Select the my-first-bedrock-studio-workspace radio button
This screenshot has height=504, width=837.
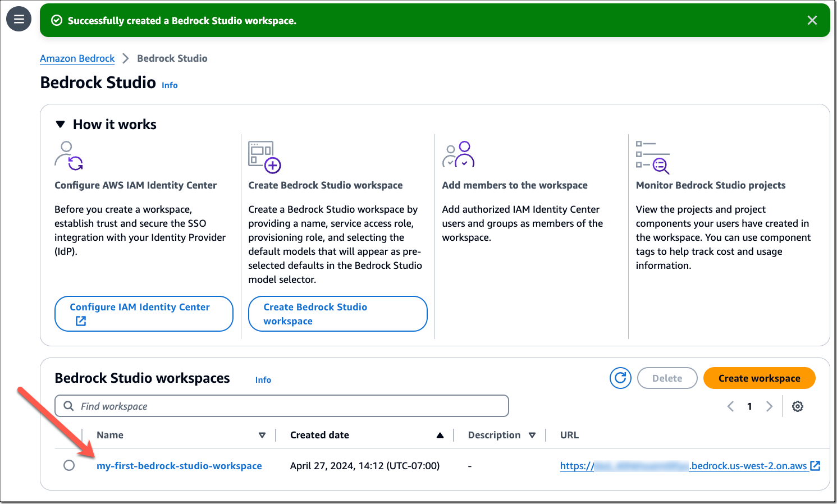tap(69, 465)
